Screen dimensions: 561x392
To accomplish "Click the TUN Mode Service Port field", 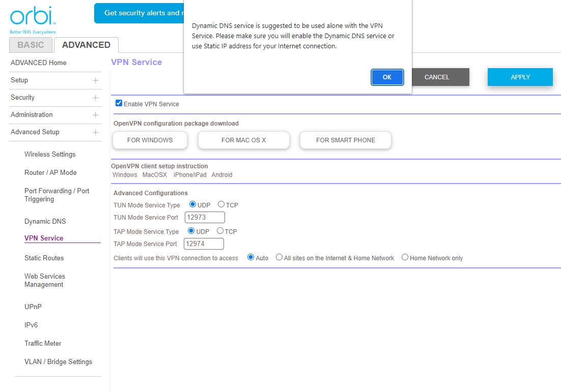I will click(205, 218).
